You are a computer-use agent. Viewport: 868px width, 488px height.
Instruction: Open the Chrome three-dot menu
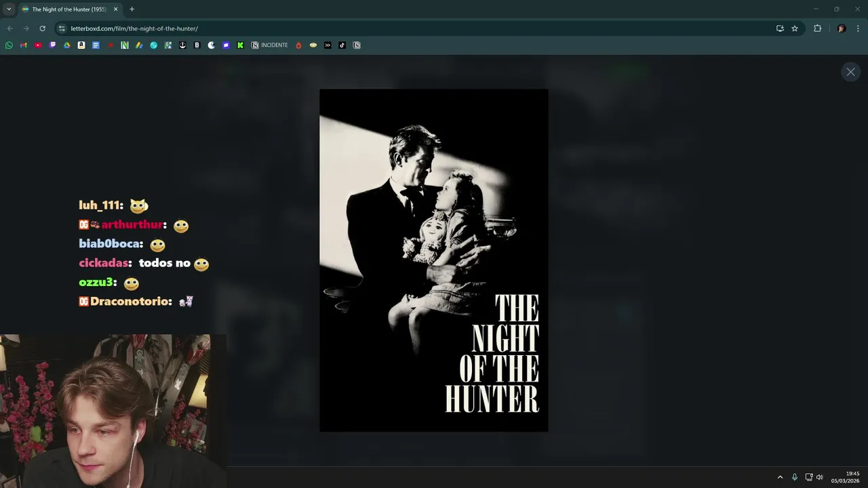pyautogui.click(x=859, y=28)
